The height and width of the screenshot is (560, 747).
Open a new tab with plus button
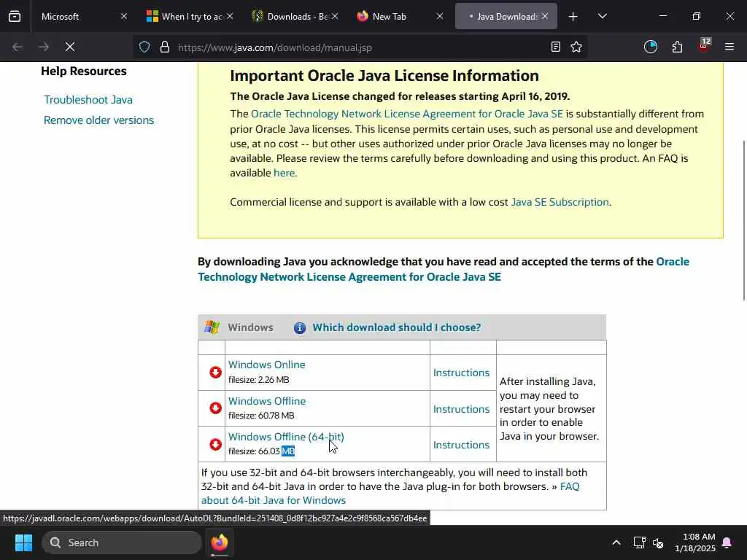573,17
